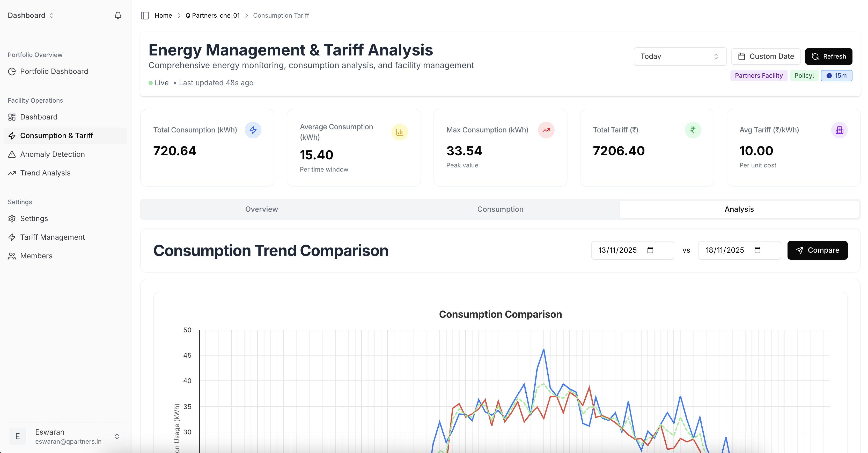Click the purple Avg Tariff building icon

point(839,130)
